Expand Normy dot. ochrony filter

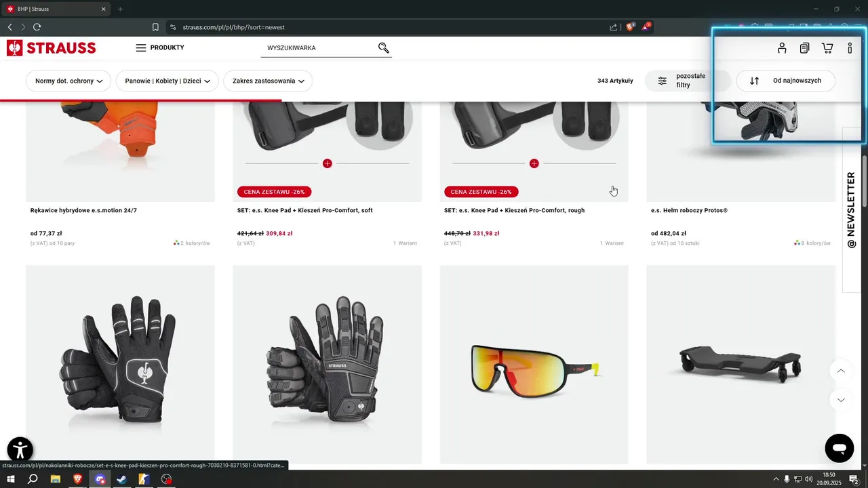point(68,81)
